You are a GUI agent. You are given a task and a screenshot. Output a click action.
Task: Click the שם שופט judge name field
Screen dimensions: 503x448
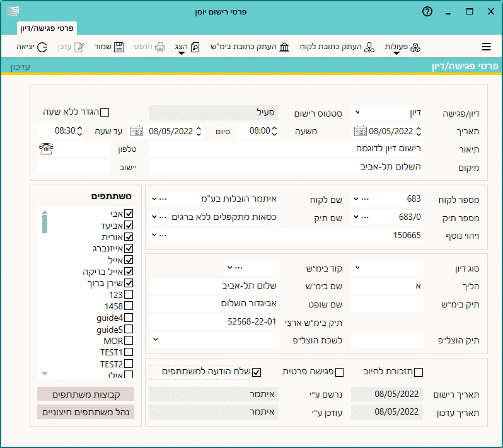(x=214, y=303)
